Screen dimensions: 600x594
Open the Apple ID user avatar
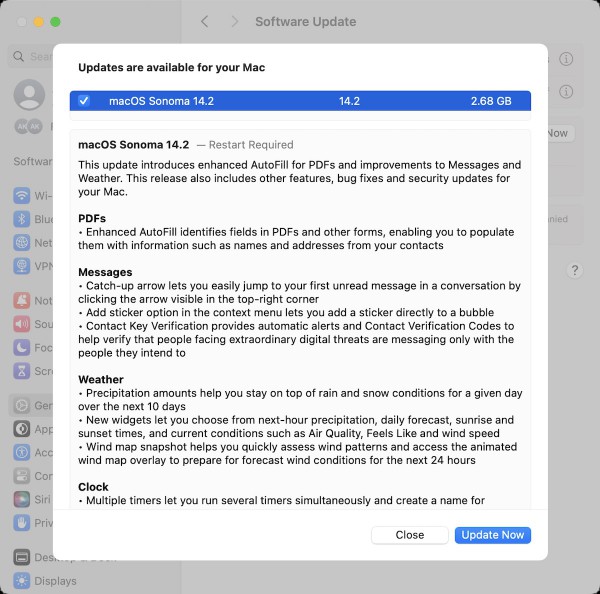click(29, 95)
